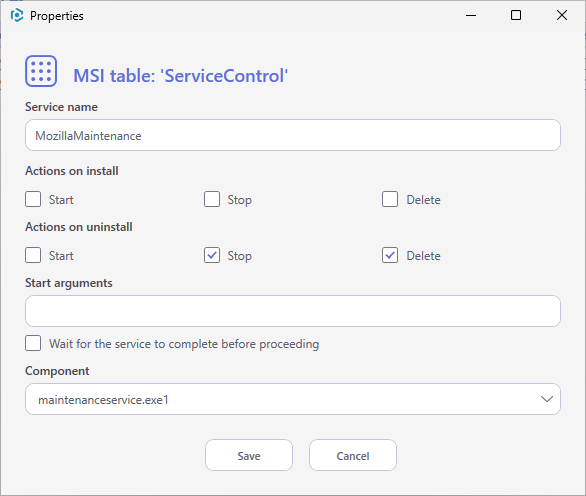
Task: Click the Service name input field
Action: [293, 135]
